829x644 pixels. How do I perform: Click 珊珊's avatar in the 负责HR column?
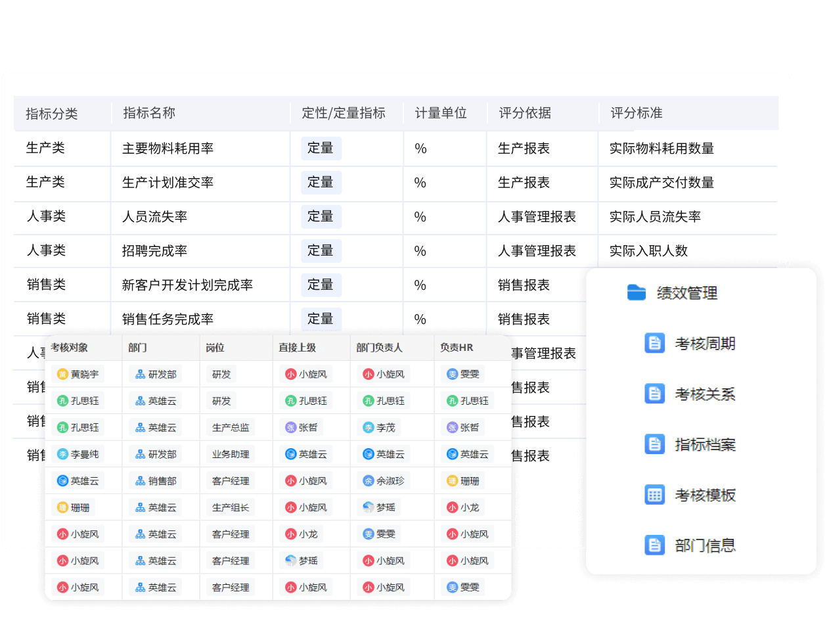coord(452,481)
